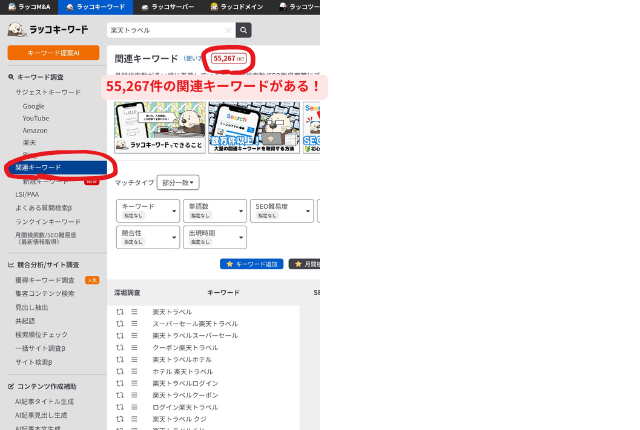Open the マッチタイプ 部分一致 dropdown

[x=178, y=183]
